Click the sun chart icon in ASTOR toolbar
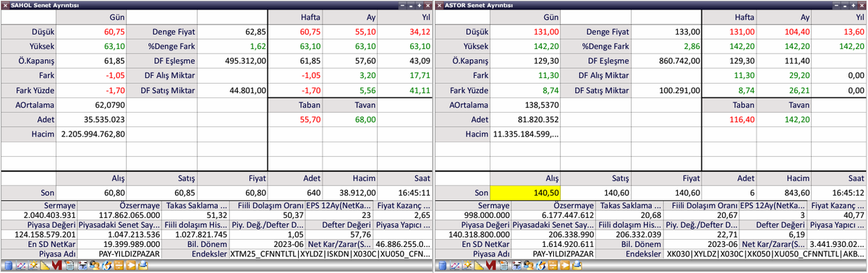 (467, 265)
